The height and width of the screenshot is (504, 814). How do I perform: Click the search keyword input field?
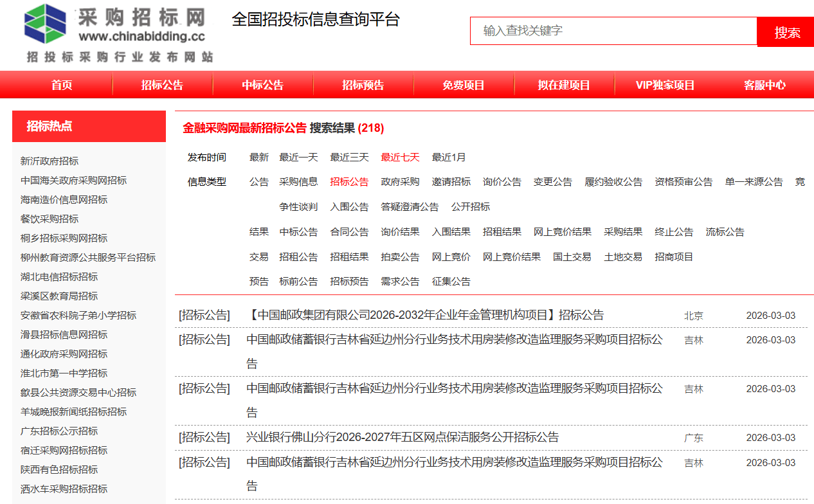(x=613, y=31)
